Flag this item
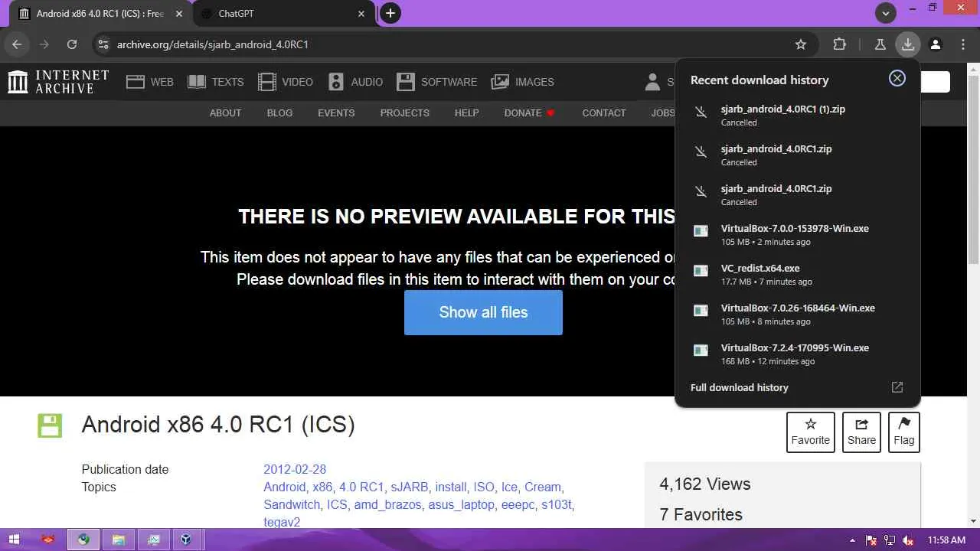 903,432
